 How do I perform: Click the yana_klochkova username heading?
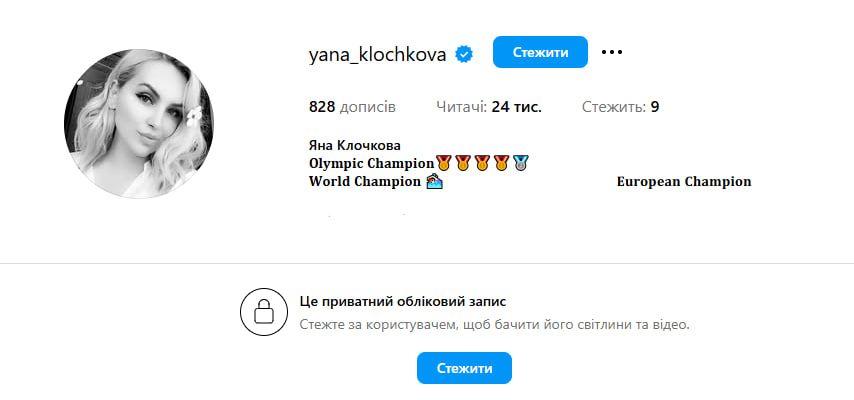[x=377, y=54]
